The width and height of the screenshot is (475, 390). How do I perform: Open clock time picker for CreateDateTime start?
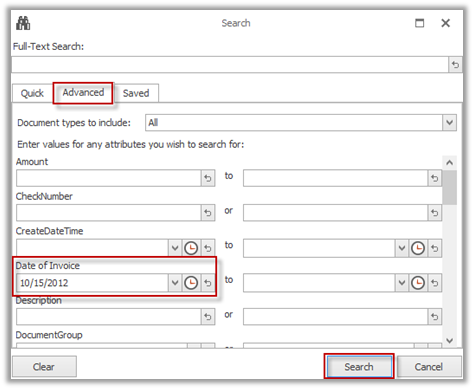coord(191,248)
